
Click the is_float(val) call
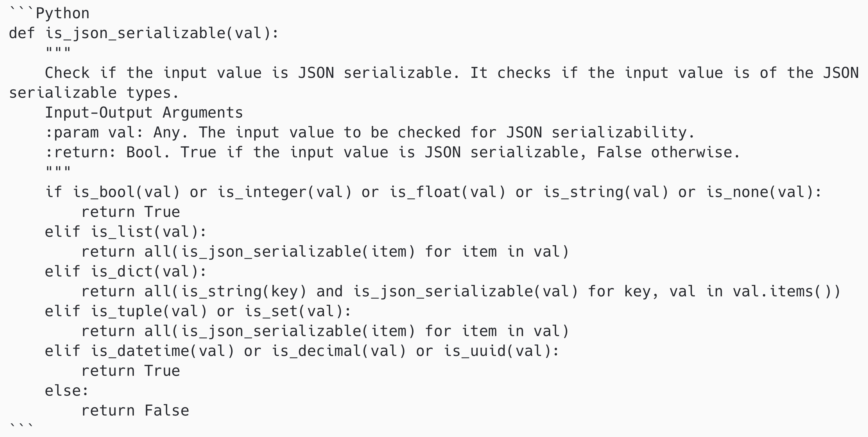pyautogui.click(x=447, y=192)
